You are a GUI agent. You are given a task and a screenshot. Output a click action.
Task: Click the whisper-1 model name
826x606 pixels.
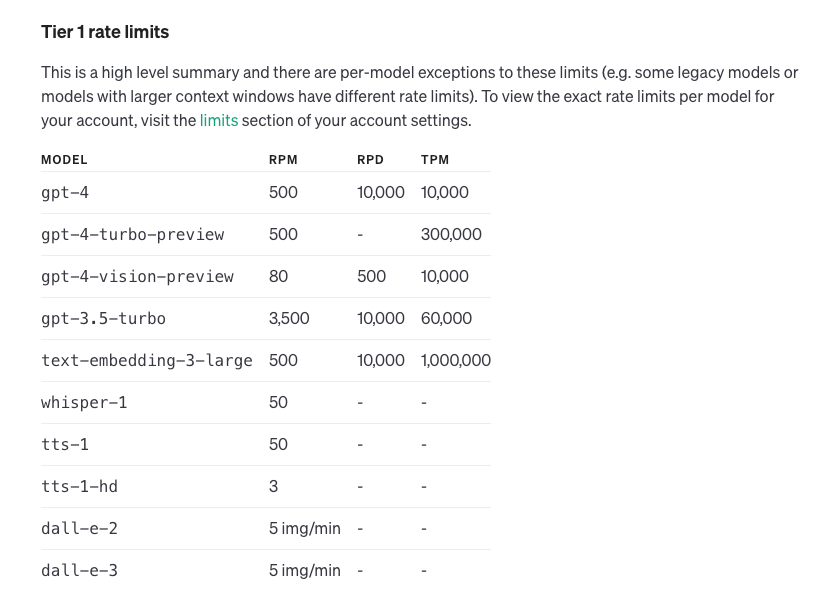[x=84, y=402]
